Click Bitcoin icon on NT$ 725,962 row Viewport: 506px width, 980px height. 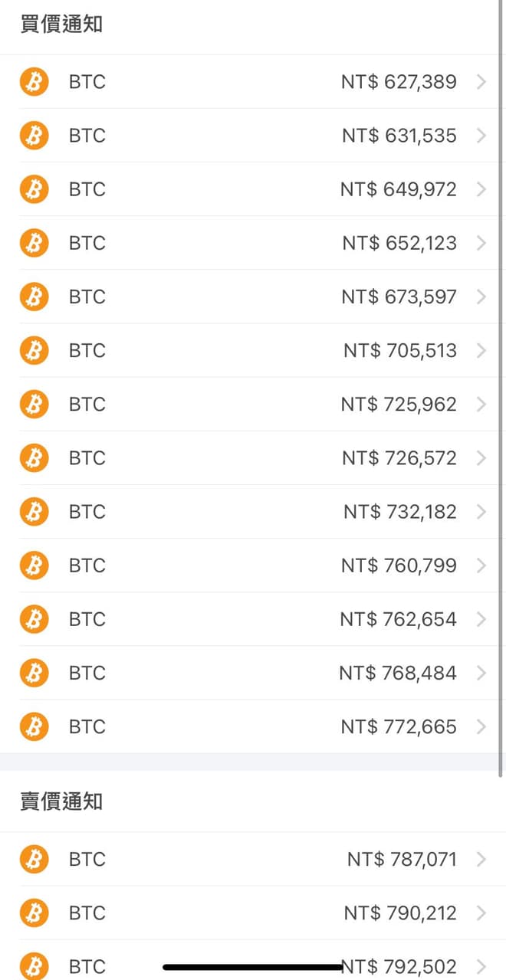pyautogui.click(x=34, y=404)
